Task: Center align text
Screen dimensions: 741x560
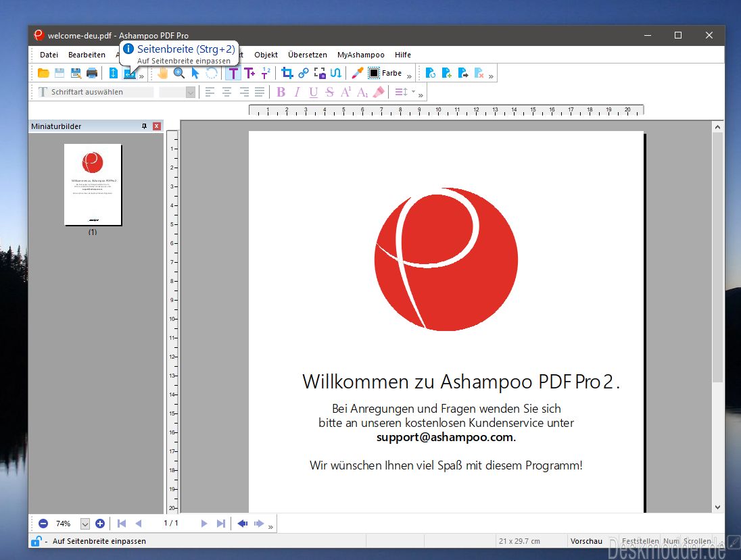Action: point(227,92)
